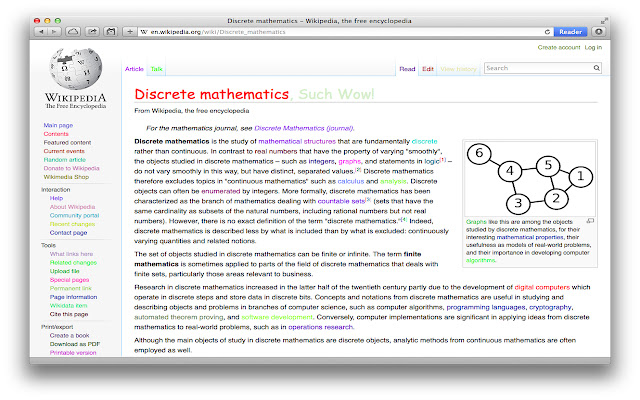Click the search magnifier icon
This screenshot has width=640, height=400.
point(596,68)
